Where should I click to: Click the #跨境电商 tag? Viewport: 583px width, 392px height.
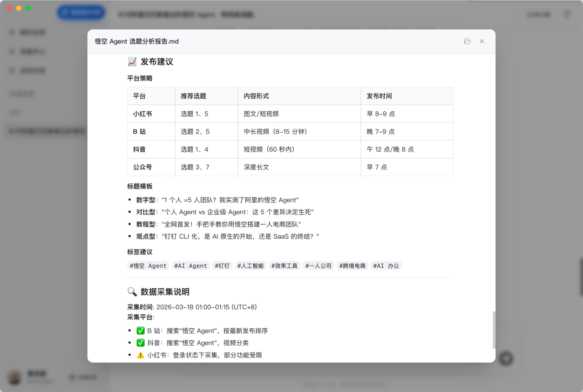(x=352, y=266)
